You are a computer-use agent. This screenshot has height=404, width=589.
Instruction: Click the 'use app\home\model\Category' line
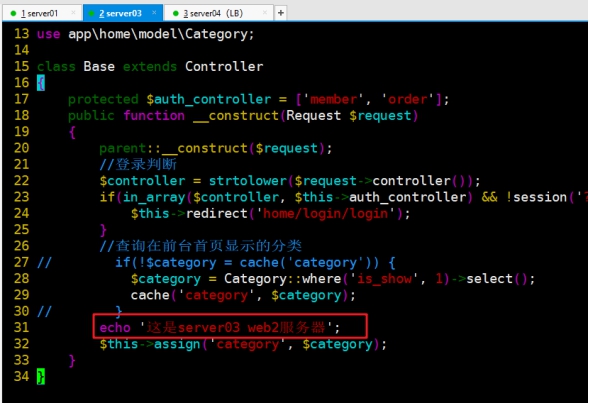coord(145,35)
